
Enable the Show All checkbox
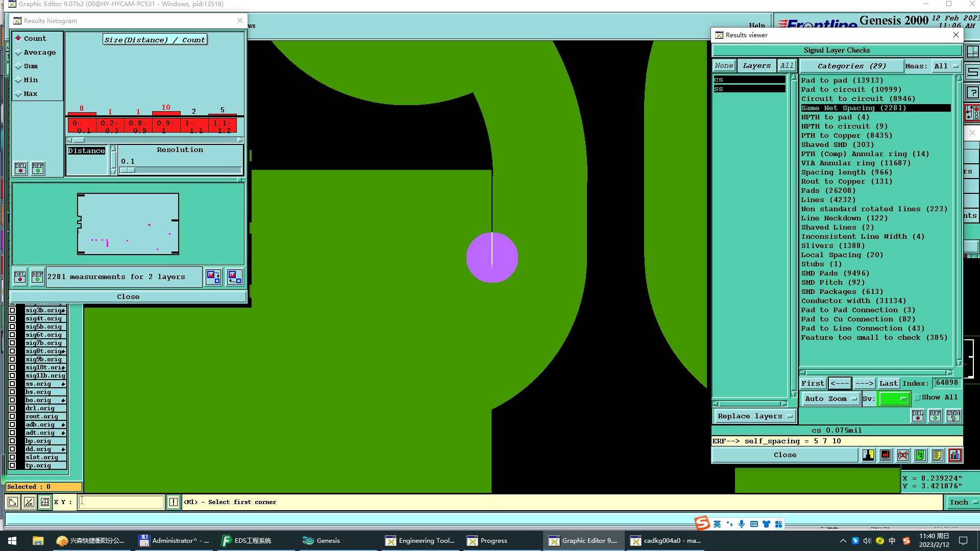(x=917, y=397)
